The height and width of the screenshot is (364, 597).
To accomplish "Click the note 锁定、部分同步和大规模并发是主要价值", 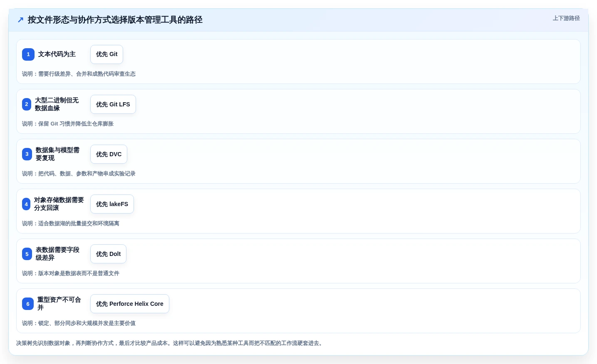I will point(79,323).
